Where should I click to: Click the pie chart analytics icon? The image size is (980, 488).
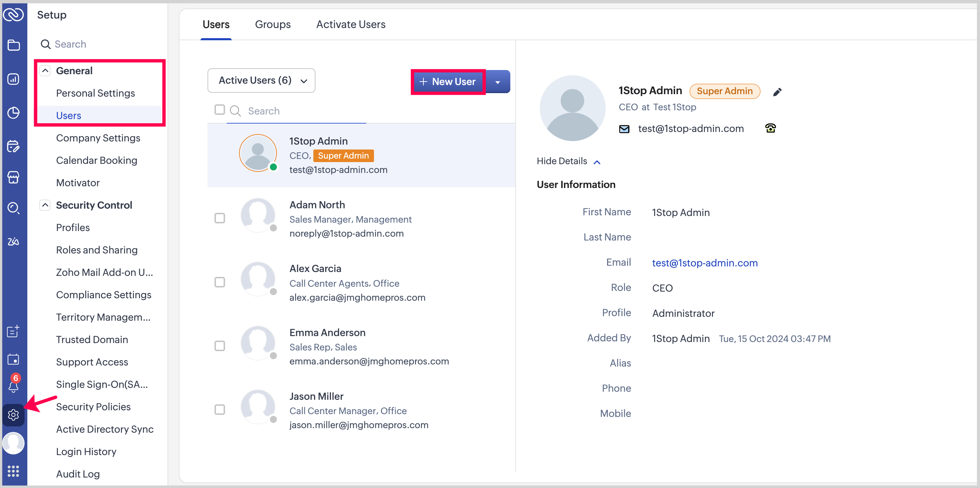13,113
